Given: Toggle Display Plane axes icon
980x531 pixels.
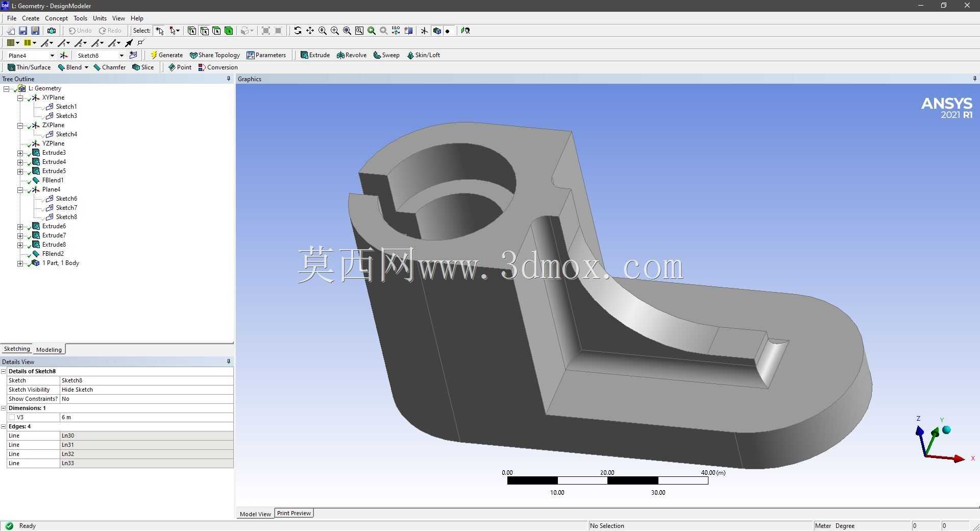Looking at the screenshot, I should [x=424, y=31].
